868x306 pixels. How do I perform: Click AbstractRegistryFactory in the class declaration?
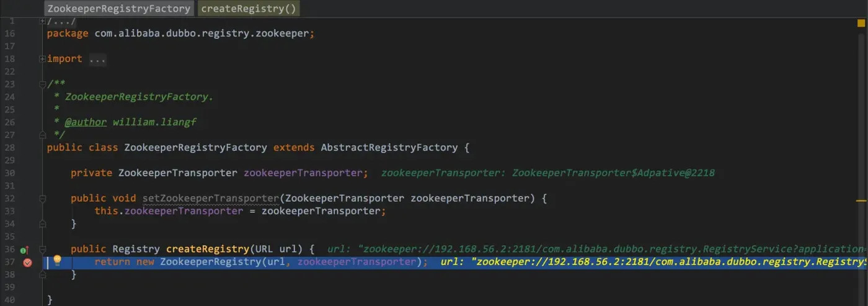(x=389, y=148)
